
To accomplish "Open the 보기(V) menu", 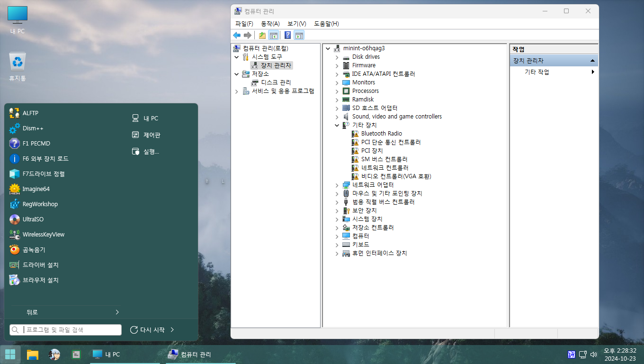I will click(x=297, y=24).
